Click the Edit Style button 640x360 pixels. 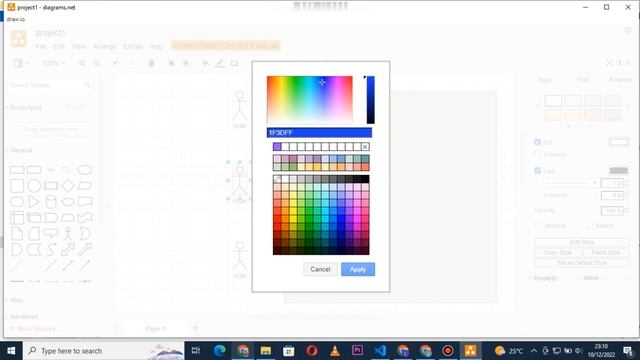[582, 242]
